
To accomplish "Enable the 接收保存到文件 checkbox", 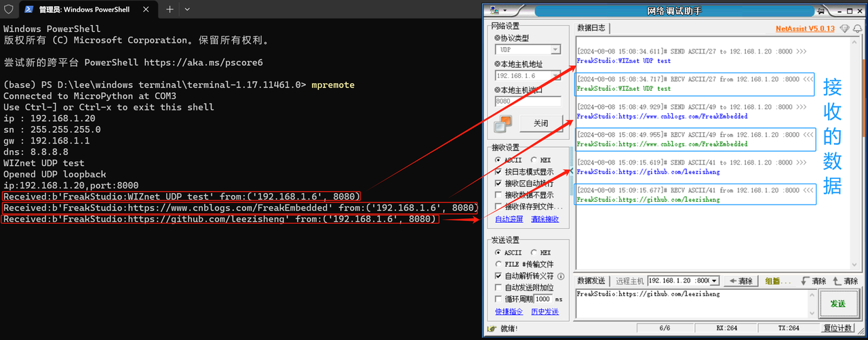I will [x=499, y=207].
